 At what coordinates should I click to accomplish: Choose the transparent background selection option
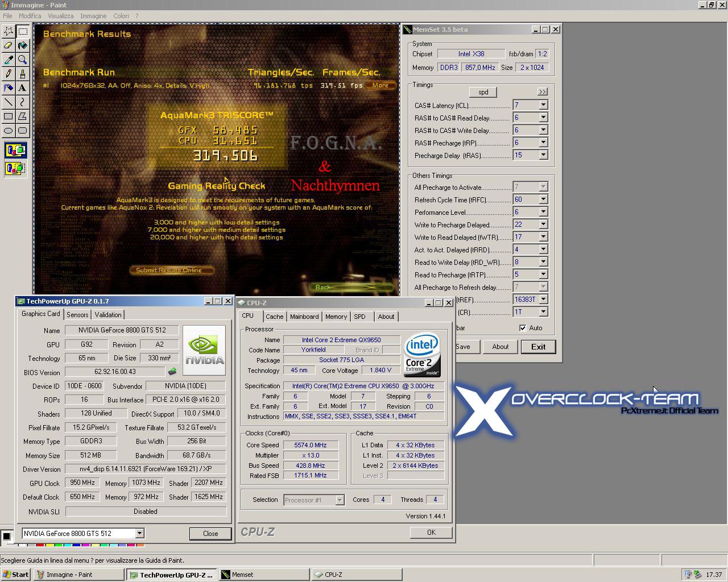[15, 168]
